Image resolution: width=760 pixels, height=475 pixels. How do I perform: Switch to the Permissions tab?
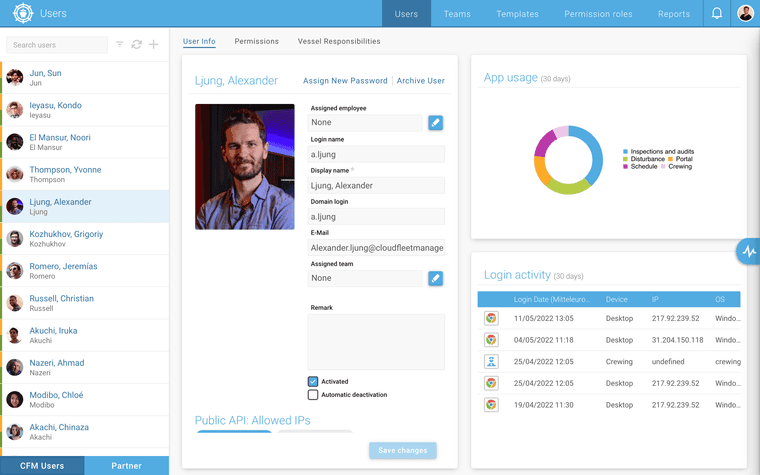(x=256, y=41)
